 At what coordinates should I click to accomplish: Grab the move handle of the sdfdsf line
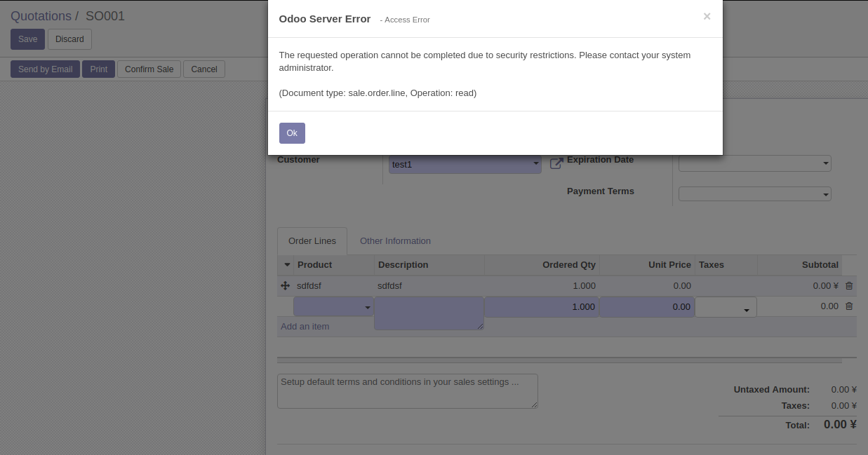point(285,286)
